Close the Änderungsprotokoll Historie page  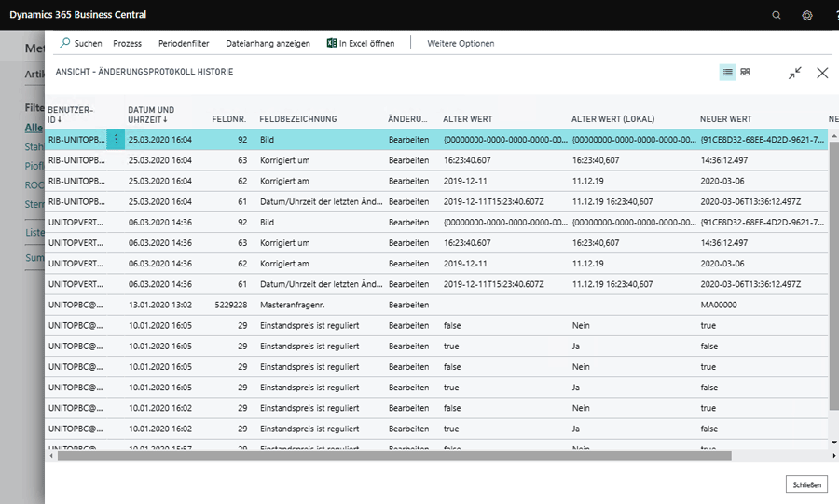[822, 73]
